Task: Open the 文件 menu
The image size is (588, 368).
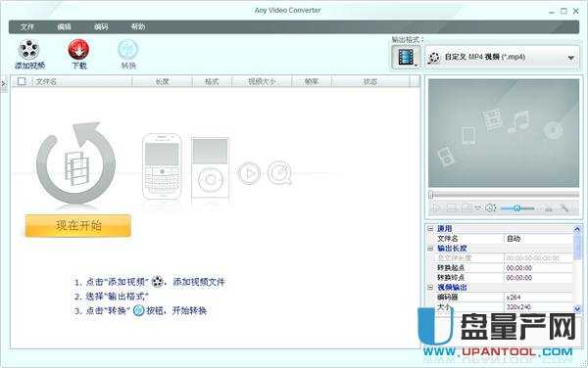Action: tap(27, 26)
